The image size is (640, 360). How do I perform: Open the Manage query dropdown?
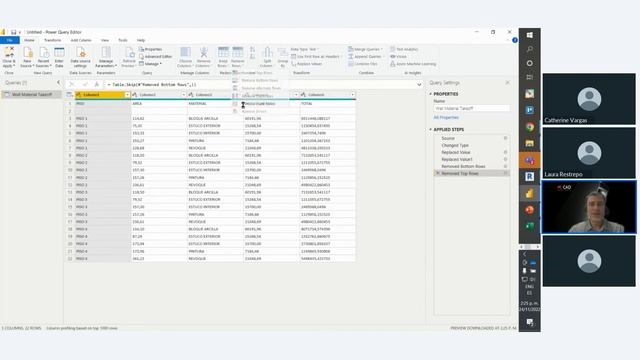click(x=151, y=64)
